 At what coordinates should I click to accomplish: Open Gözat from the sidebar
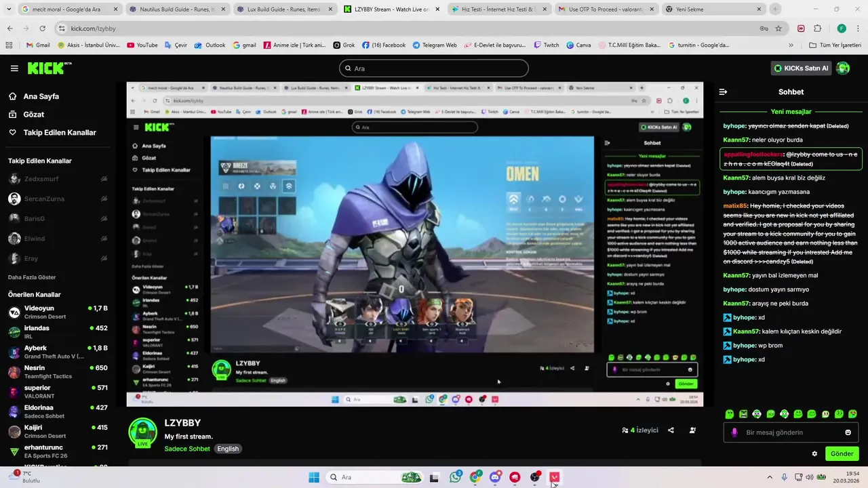(27, 115)
